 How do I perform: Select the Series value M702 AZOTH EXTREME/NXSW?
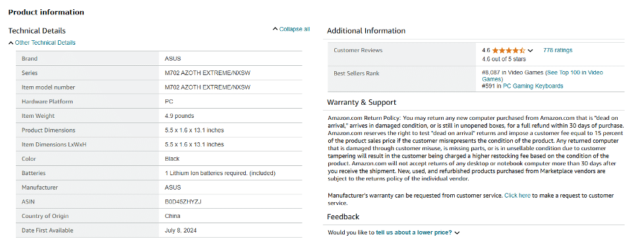208,73
